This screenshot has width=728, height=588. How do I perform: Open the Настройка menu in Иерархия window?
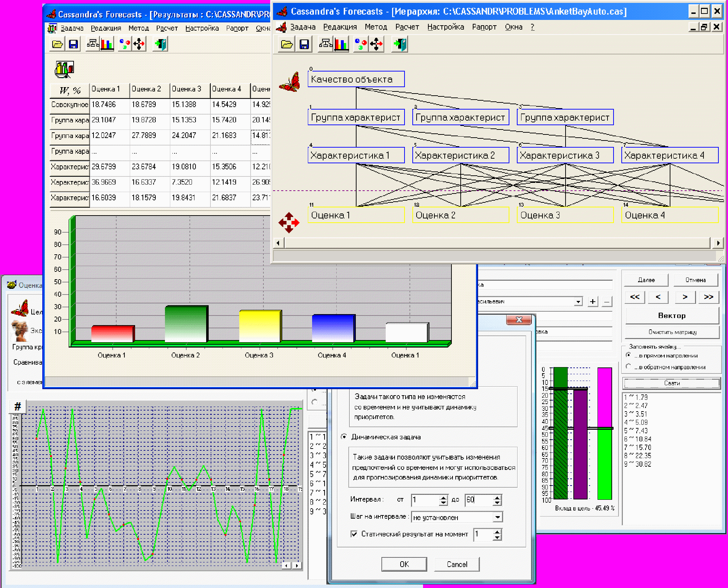coord(445,27)
